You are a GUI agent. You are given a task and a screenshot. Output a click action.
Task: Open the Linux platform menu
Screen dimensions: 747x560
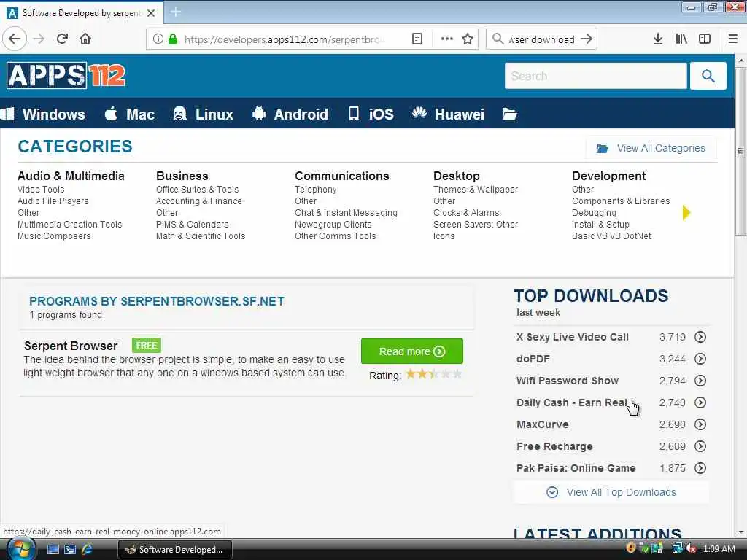point(203,114)
